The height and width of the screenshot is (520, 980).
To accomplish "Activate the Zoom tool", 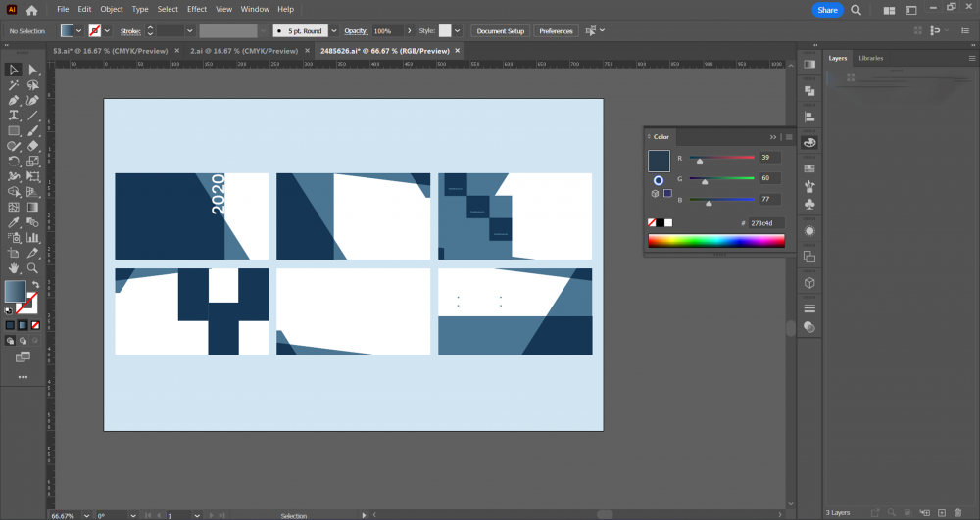I will click(33, 267).
